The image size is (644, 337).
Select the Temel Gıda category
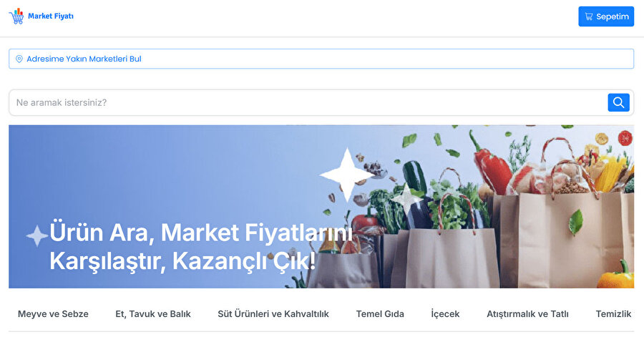coord(380,314)
